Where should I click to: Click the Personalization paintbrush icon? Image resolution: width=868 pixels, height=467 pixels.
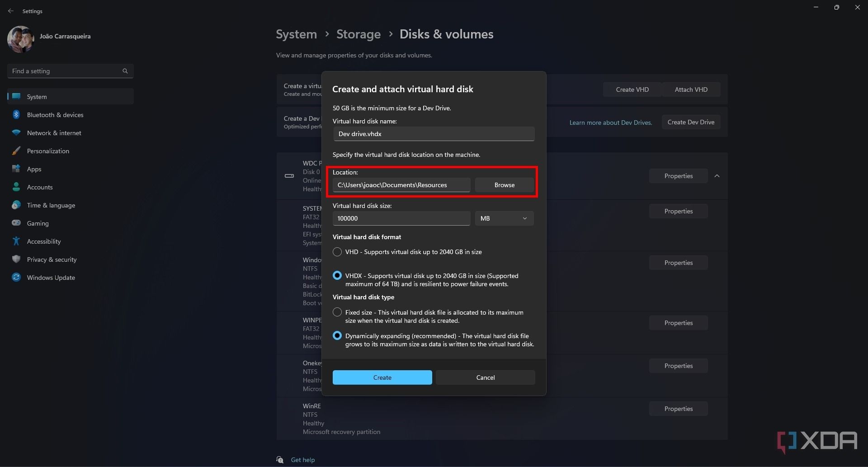coord(16,151)
